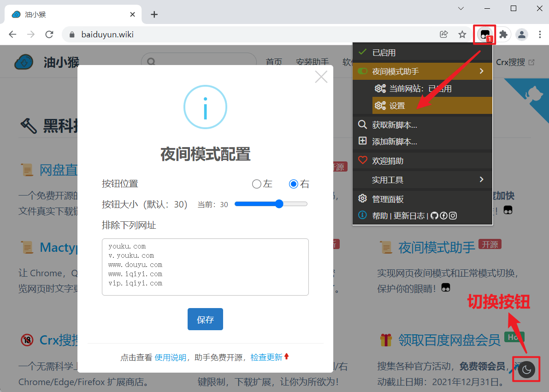Close the 夜间模式配置 dialog
The width and height of the screenshot is (549, 392).
(x=321, y=77)
